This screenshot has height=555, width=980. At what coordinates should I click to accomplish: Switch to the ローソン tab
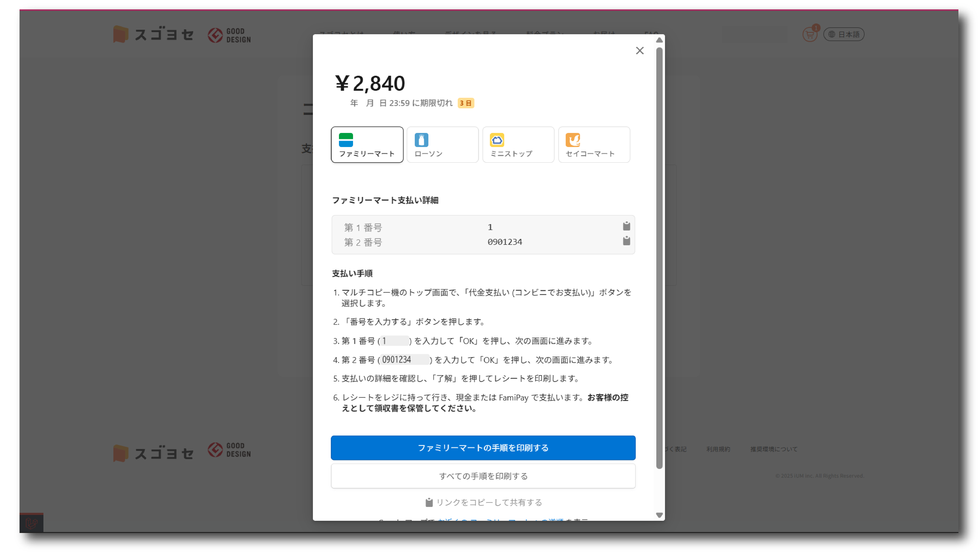442,145
